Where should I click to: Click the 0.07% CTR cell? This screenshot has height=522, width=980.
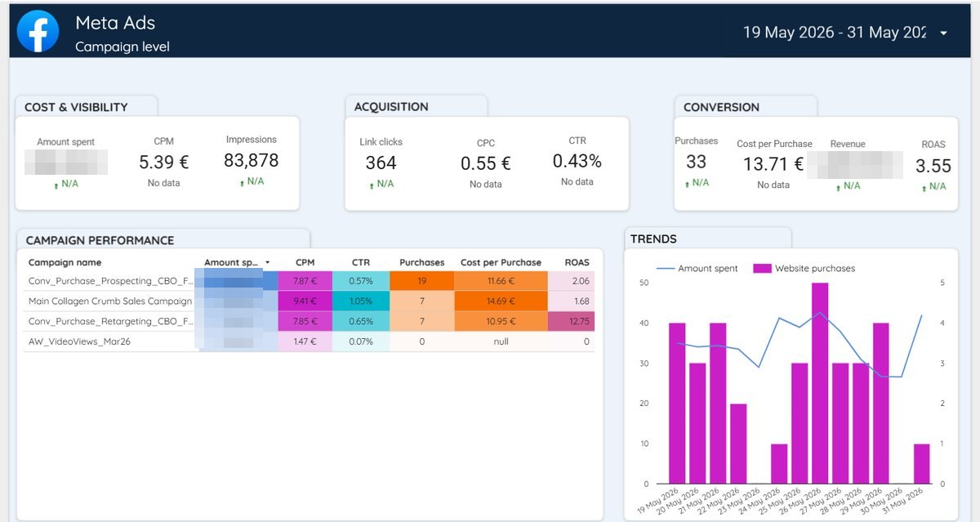coord(361,341)
